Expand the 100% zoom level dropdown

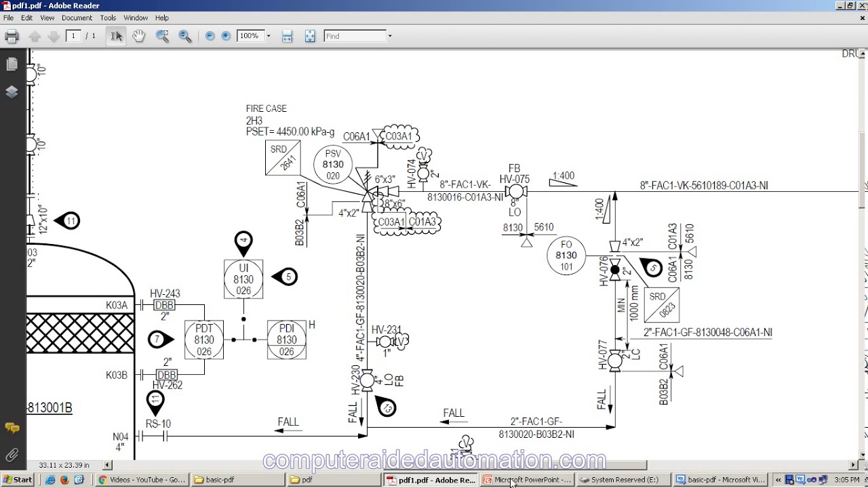tap(269, 36)
